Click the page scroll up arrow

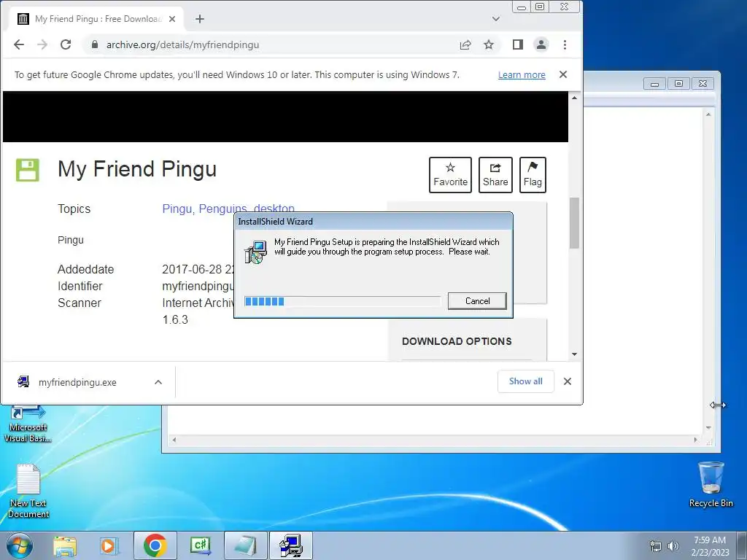575,98
